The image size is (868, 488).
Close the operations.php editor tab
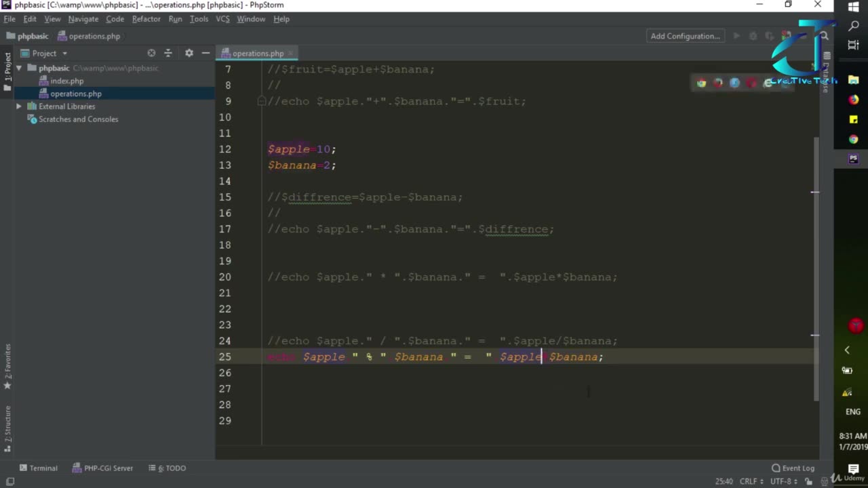pyautogui.click(x=290, y=53)
